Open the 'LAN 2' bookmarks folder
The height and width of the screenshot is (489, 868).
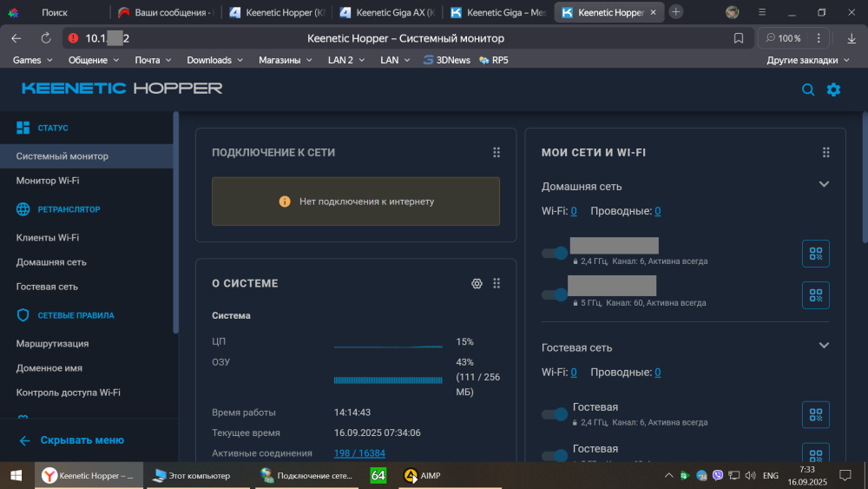(x=346, y=60)
